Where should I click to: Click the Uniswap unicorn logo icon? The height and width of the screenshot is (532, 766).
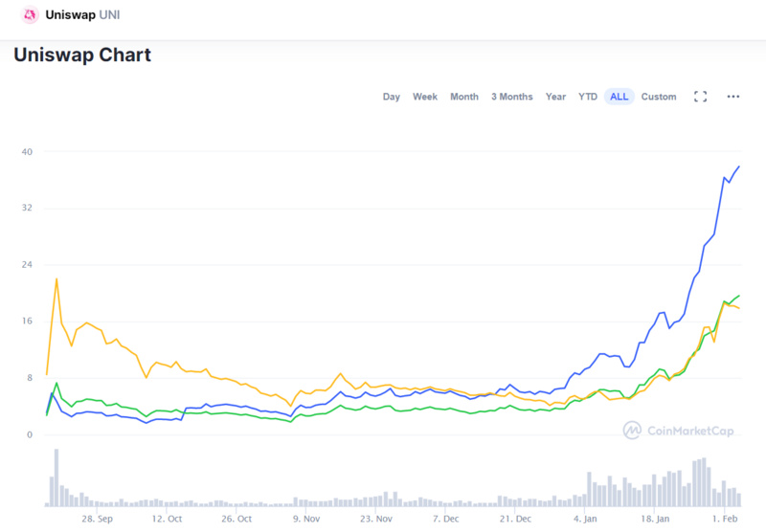point(30,14)
